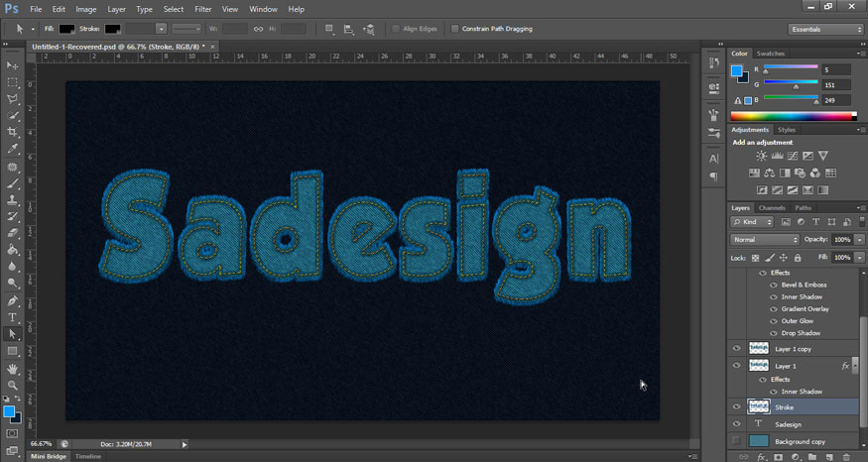Open the Paragraph panel icon

[x=713, y=176]
